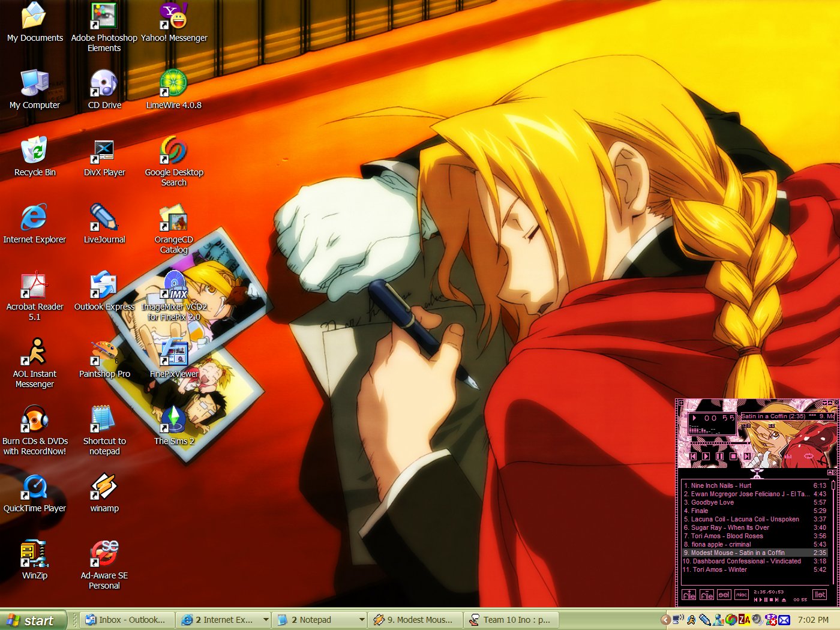Open the My Documents desktop icon
Viewport: 840px width, 630px height.
coord(35,23)
